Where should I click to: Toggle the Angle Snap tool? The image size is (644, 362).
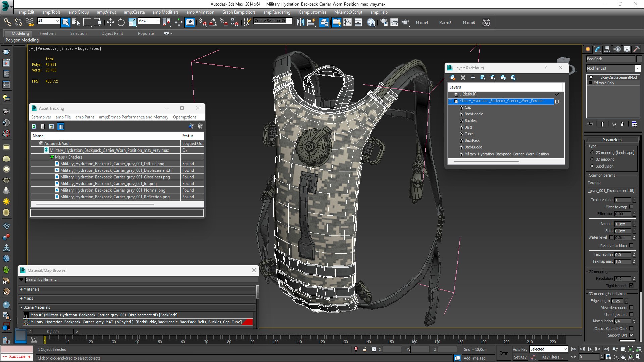click(x=213, y=22)
